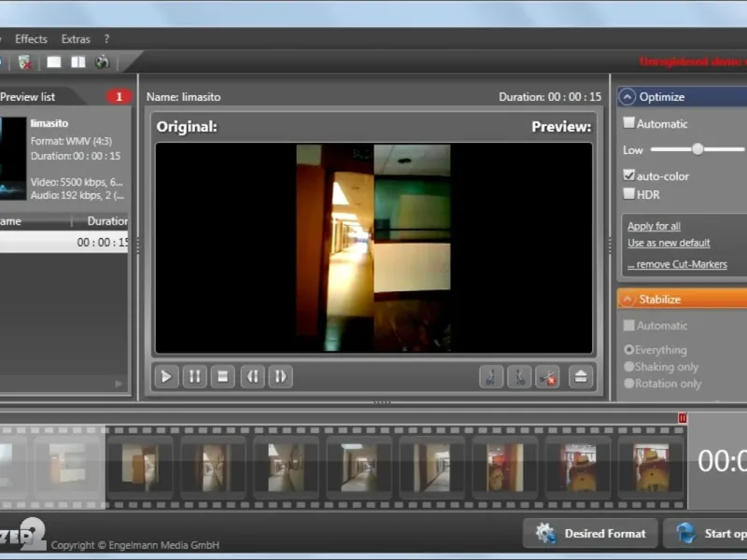Open the Effects menu
The width and height of the screenshot is (747, 560).
click(31, 39)
